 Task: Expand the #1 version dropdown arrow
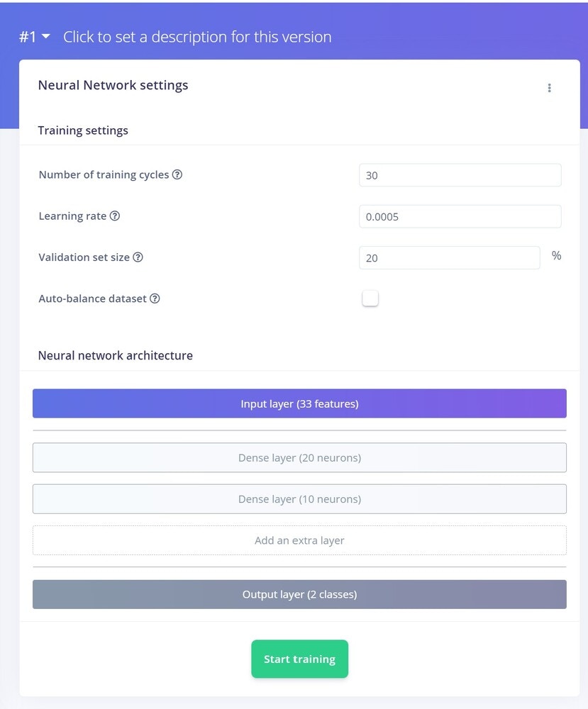pyautogui.click(x=45, y=36)
